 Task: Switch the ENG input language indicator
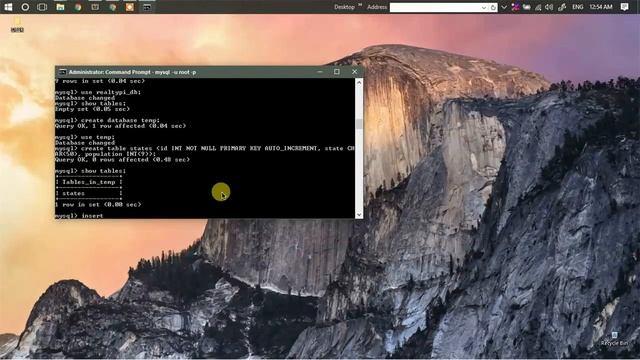point(578,7)
